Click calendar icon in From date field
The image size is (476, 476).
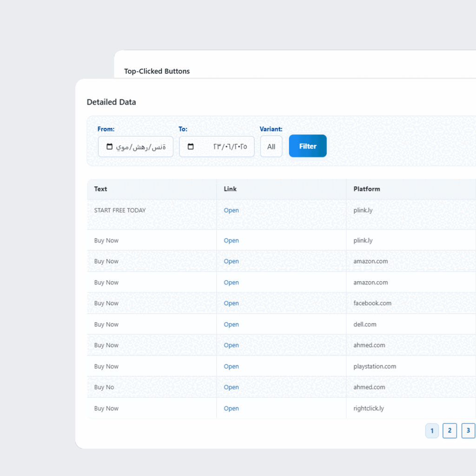tap(110, 147)
